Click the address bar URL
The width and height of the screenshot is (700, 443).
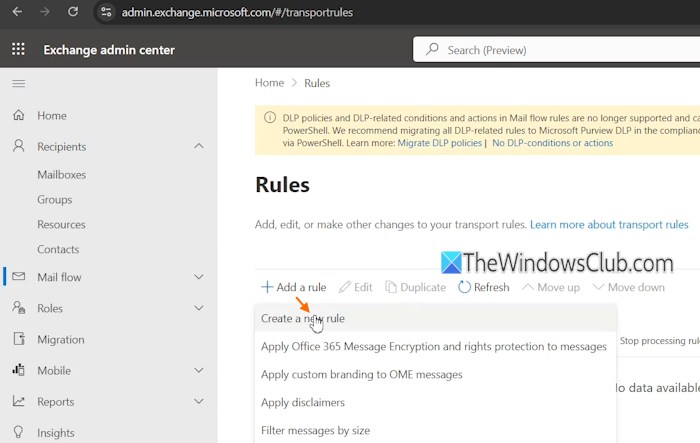click(x=237, y=13)
